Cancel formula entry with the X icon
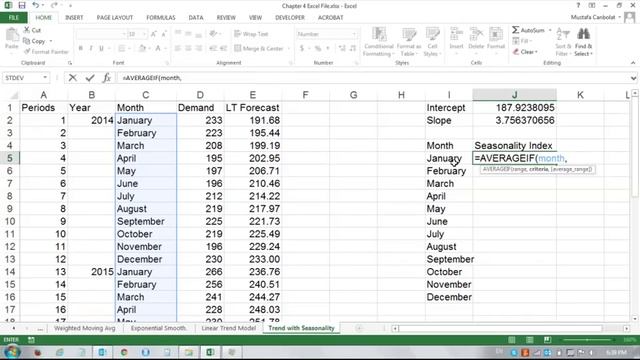The width and height of the screenshot is (640, 360). [x=73, y=78]
